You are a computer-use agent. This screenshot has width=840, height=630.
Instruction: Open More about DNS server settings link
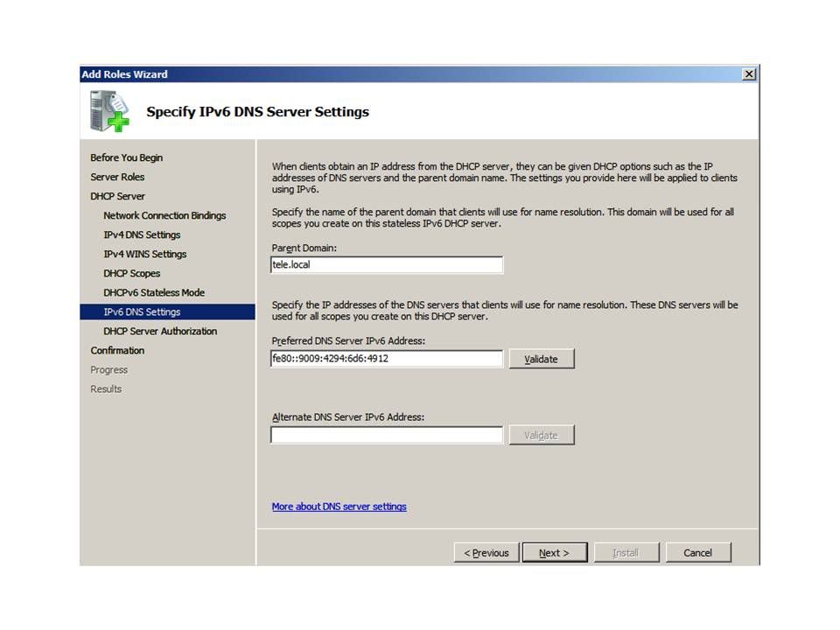click(339, 507)
